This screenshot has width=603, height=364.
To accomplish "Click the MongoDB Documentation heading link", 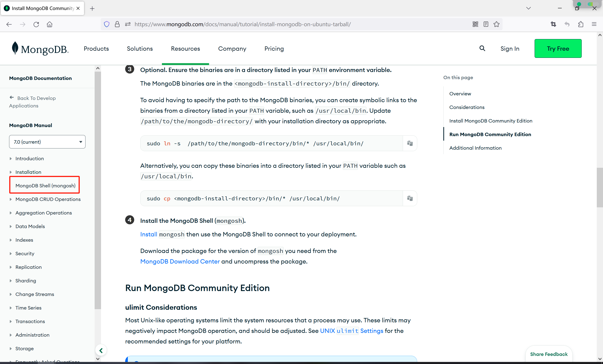I will 40,78.
